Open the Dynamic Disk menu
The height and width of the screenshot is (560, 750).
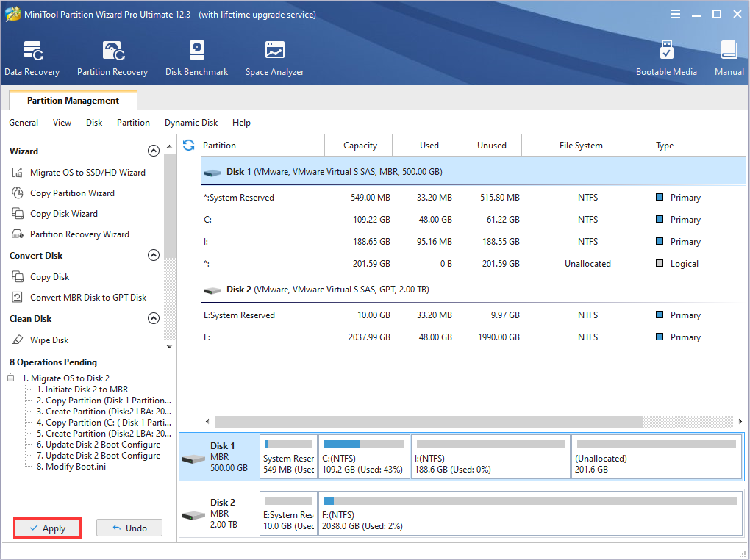[x=191, y=123]
